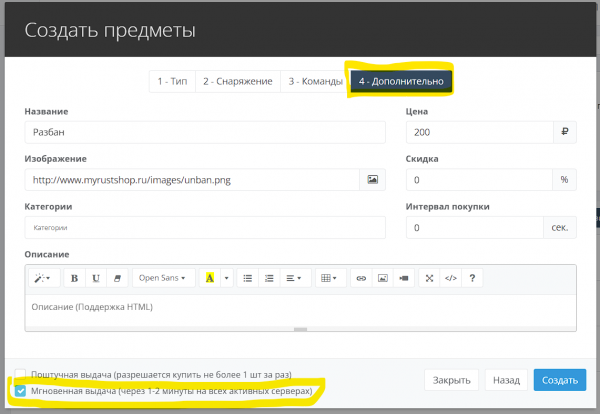Insert a hyperlink via link icon

pyautogui.click(x=361, y=278)
